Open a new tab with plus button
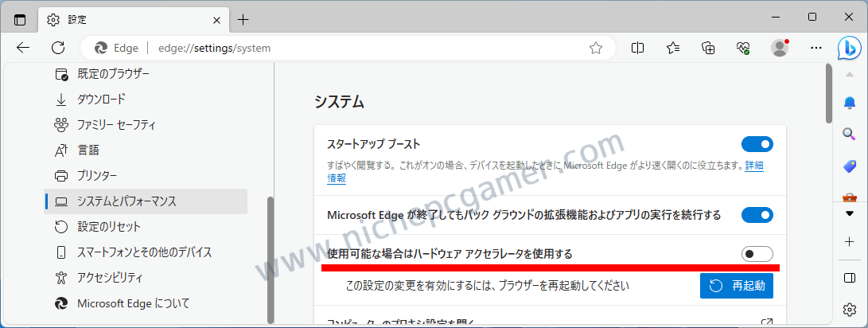868x328 pixels. click(x=243, y=20)
